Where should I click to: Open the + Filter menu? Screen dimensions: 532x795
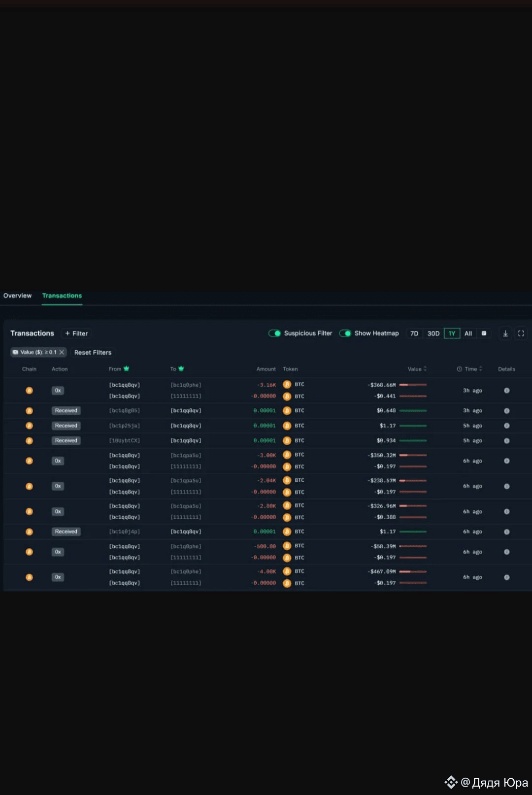point(76,333)
